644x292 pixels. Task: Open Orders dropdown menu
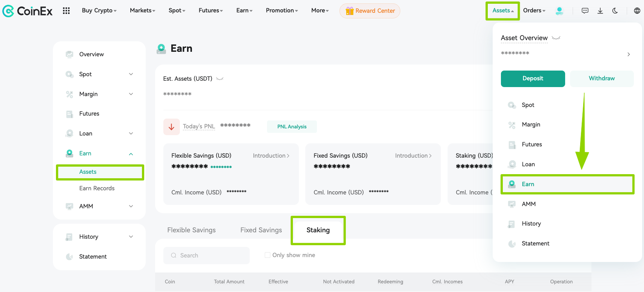click(534, 11)
